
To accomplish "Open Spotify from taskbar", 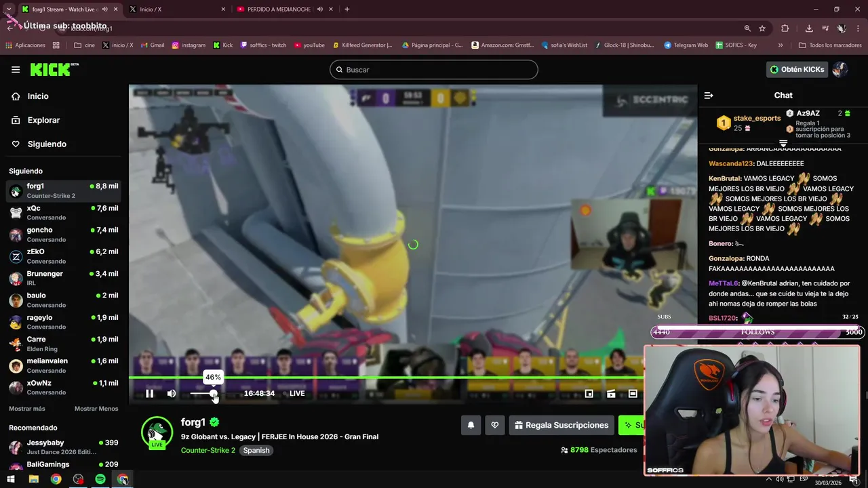I will point(100,479).
